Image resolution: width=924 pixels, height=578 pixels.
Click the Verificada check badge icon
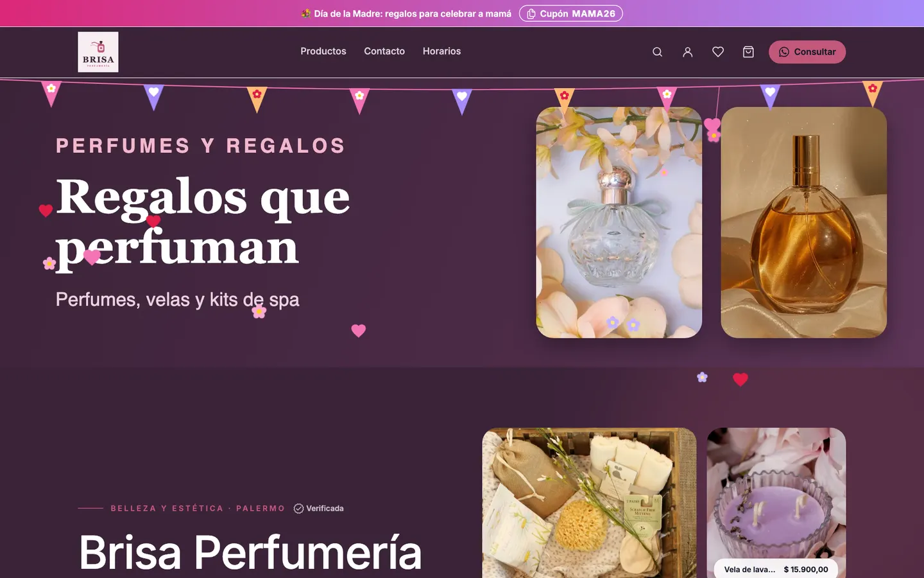[298, 509]
